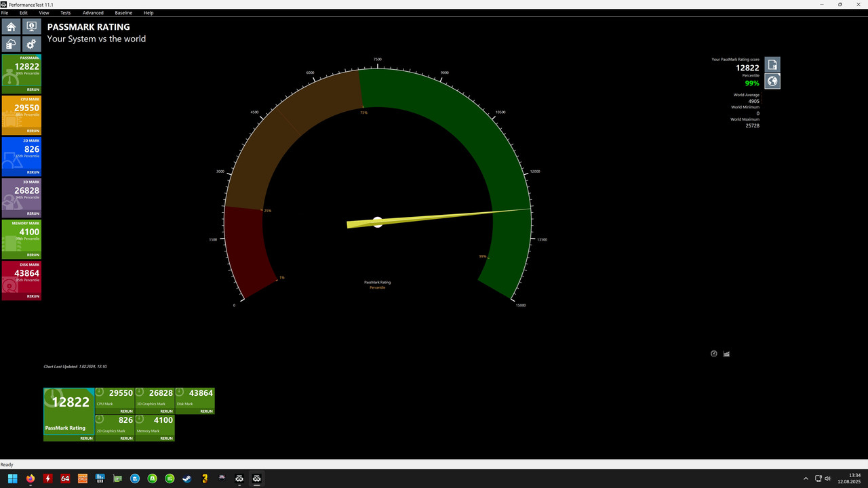The image size is (868, 488).
Task: Rerun the sidebar Memory Mark test
Action: click(x=33, y=255)
